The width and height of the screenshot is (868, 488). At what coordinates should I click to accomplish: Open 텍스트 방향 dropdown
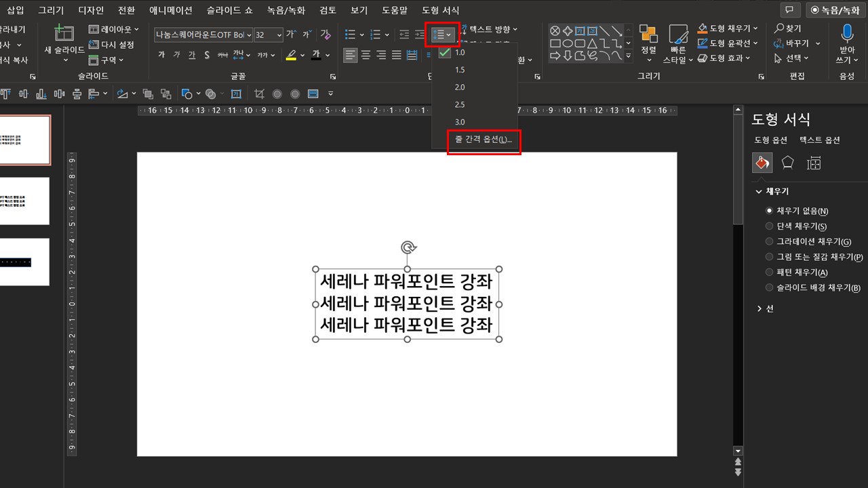coord(490,29)
